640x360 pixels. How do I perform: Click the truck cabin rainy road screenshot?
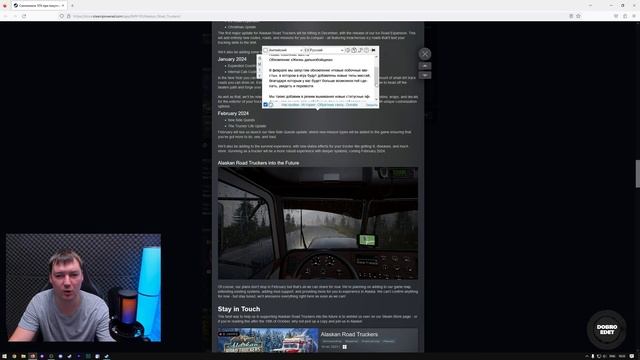(318, 223)
